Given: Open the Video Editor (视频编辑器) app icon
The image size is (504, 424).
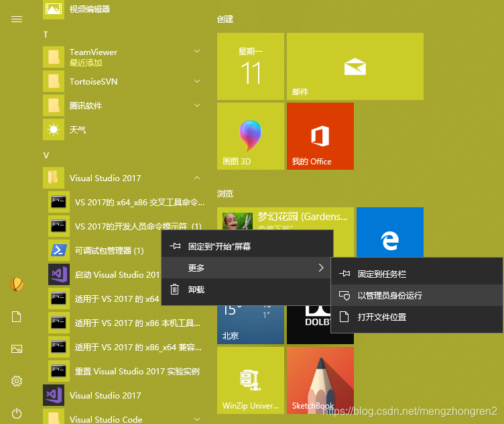Looking at the screenshot, I should click(54, 9).
